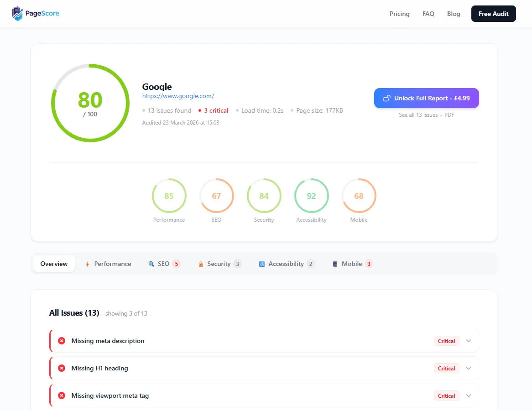Expand the Missing H1 heading issue chevron
Screen dimensions: 532x411
[x=469, y=368]
